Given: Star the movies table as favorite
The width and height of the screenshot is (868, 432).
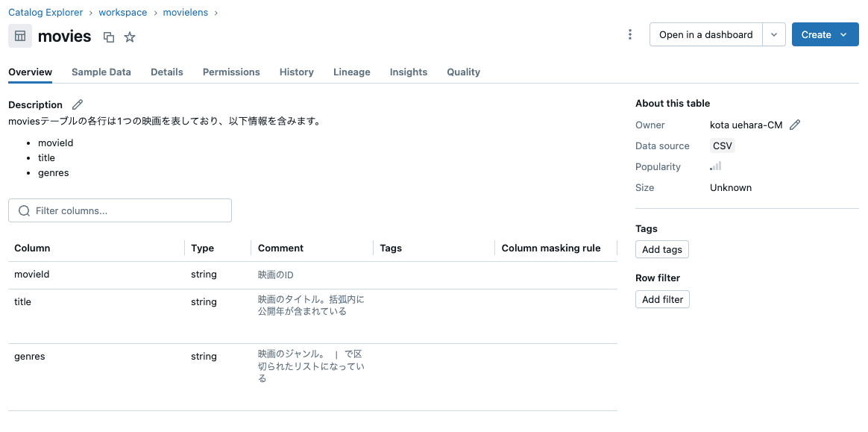Looking at the screenshot, I should coord(130,36).
